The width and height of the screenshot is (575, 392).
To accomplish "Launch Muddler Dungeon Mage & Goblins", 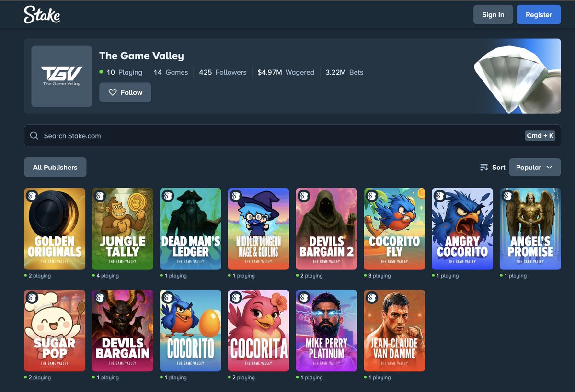I will click(259, 229).
